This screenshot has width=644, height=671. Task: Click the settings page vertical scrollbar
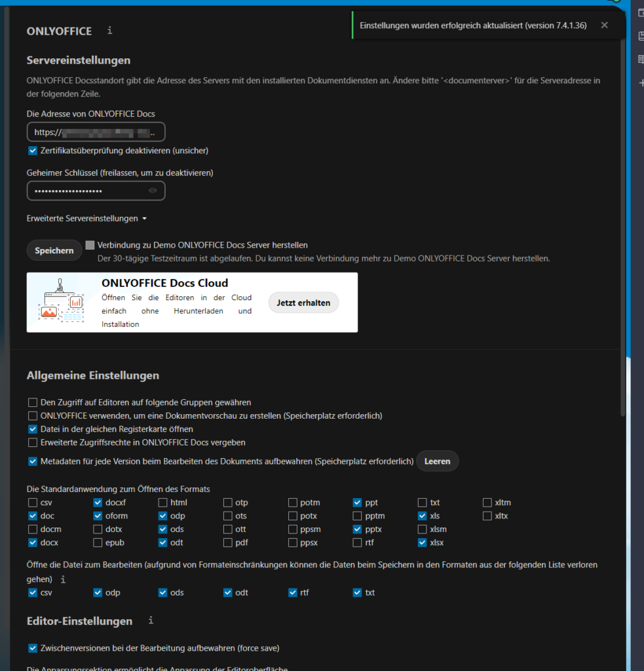coord(622,227)
